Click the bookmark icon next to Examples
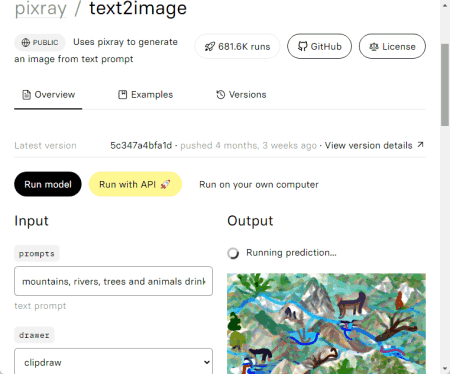The image size is (450, 374). (123, 95)
